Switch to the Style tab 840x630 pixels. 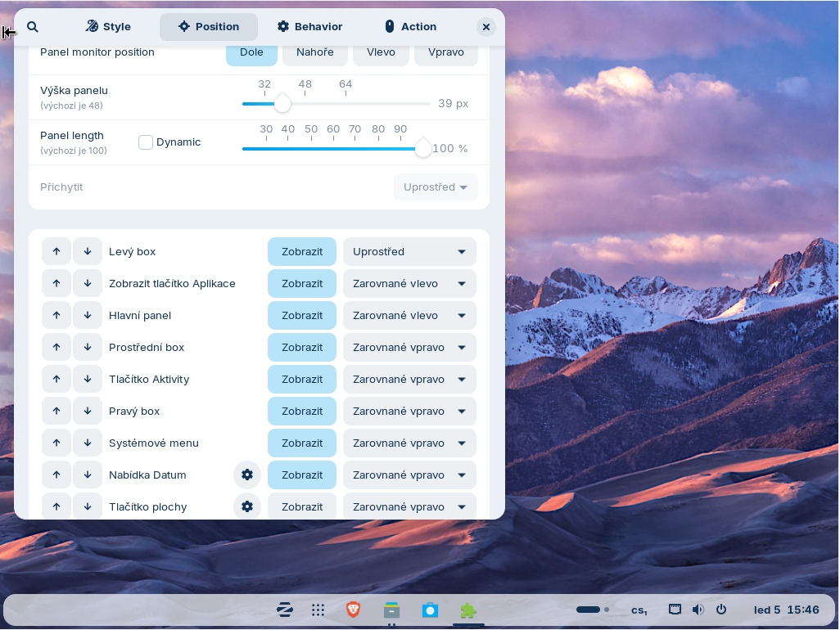point(108,27)
